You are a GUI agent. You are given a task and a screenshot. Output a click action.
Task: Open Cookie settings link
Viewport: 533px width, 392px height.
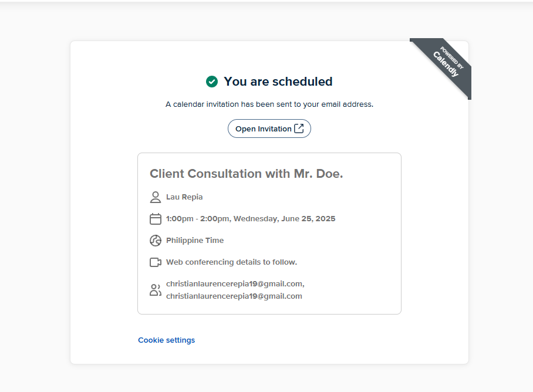[166, 340]
